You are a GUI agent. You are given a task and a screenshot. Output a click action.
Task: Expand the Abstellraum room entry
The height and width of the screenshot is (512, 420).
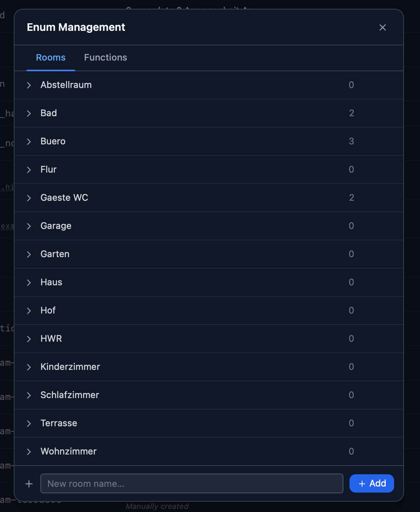pos(29,85)
